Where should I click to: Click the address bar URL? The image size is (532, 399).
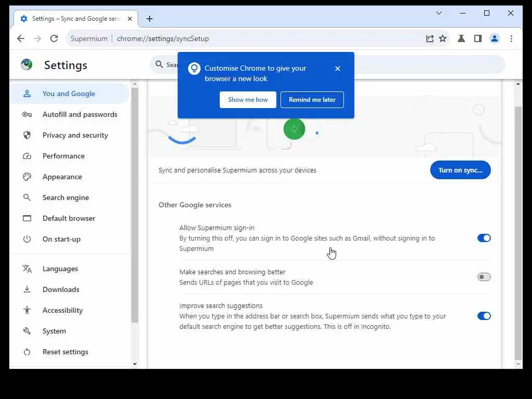[x=163, y=38]
